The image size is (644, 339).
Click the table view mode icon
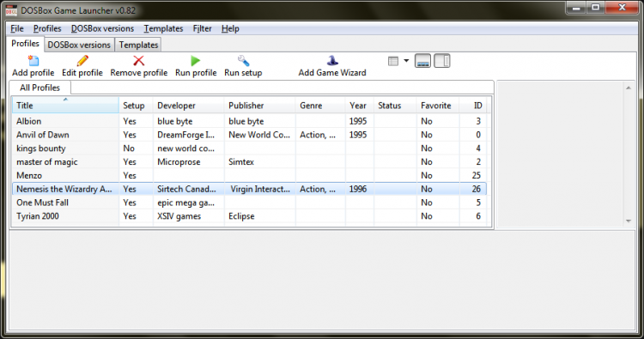click(x=393, y=61)
